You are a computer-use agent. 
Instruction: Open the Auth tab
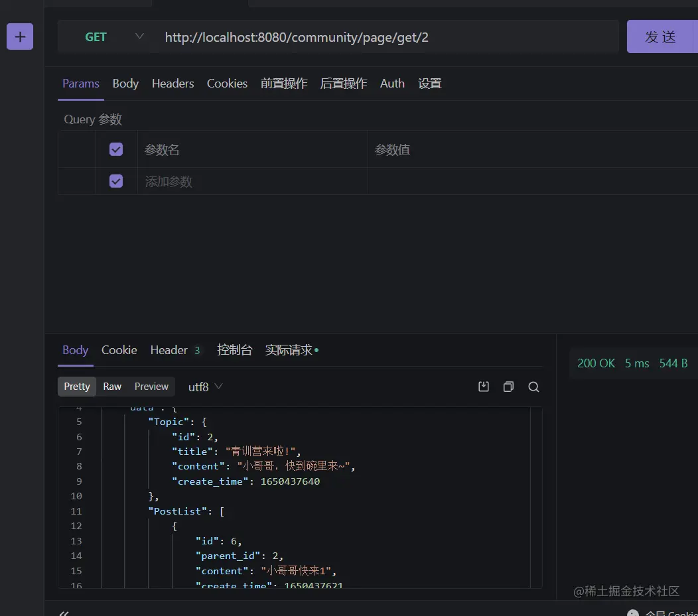coord(392,84)
